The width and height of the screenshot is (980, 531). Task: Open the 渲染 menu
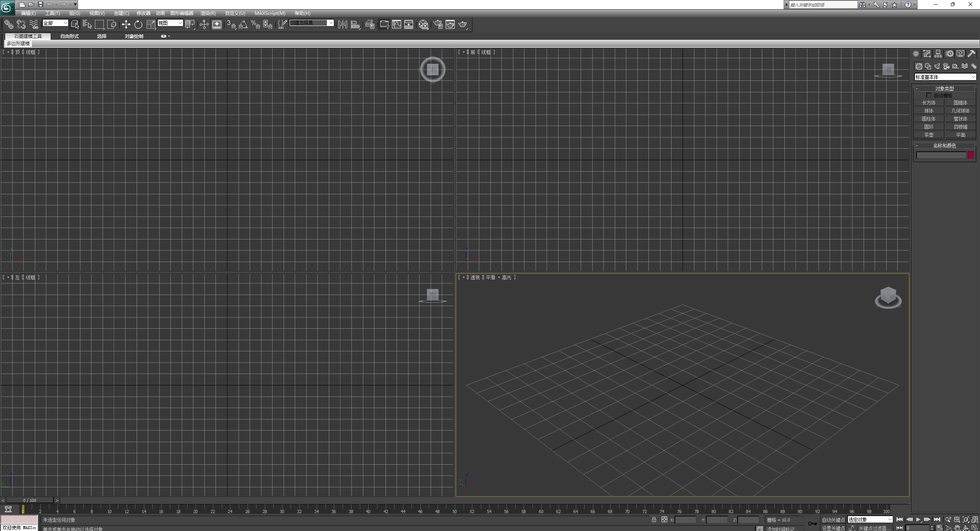[x=208, y=13]
